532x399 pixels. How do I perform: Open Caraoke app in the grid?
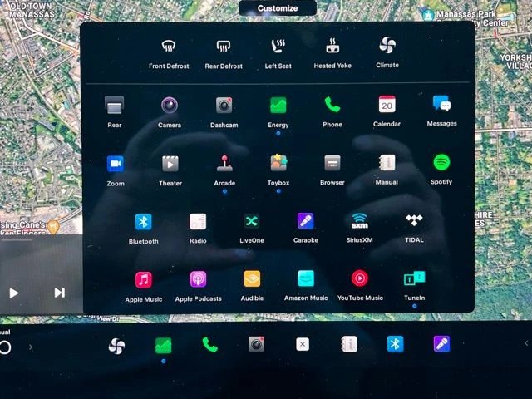tap(306, 228)
